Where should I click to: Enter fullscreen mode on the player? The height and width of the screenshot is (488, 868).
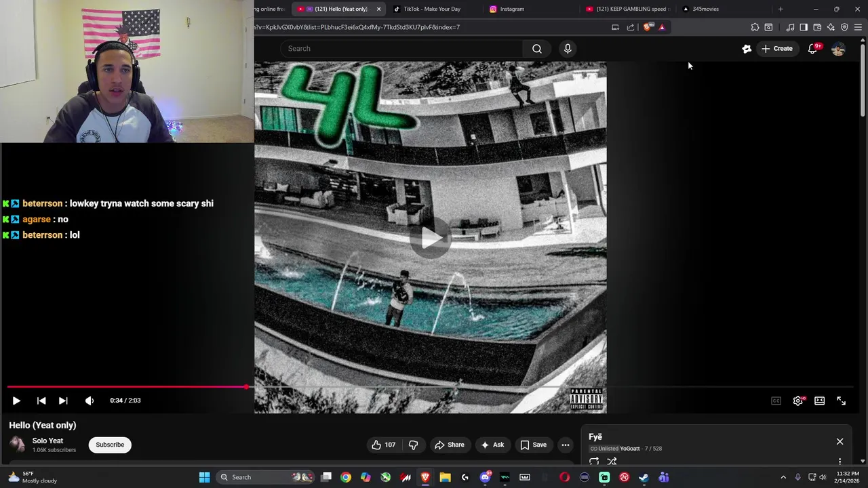pyautogui.click(x=841, y=401)
